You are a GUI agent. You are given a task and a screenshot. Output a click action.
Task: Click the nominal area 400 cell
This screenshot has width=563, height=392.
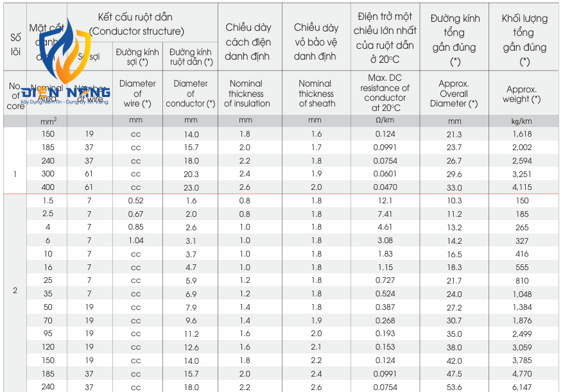pos(48,187)
